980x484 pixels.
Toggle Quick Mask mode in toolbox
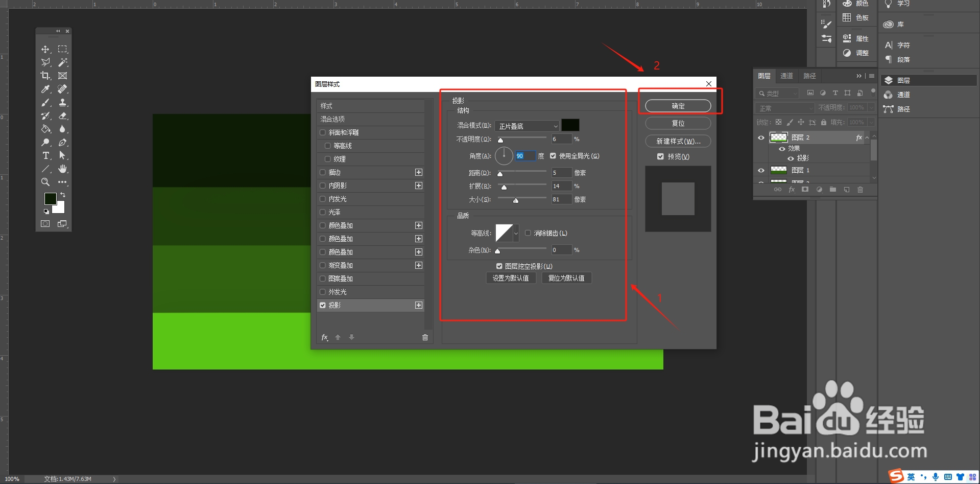click(x=45, y=224)
